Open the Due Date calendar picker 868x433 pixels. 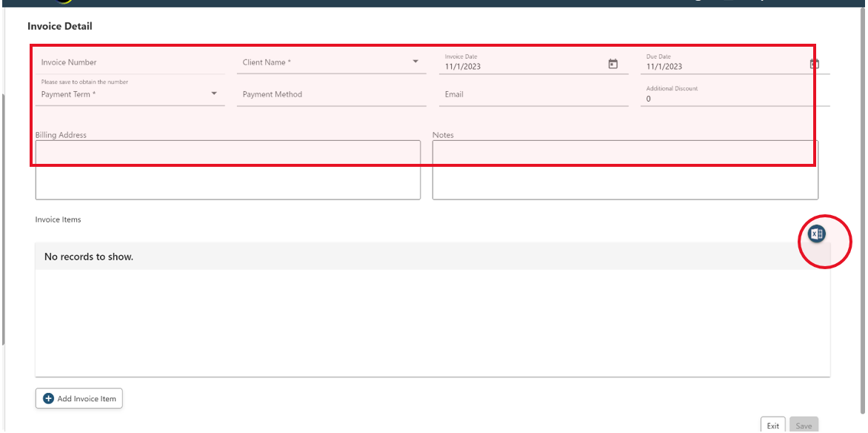(815, 63)
